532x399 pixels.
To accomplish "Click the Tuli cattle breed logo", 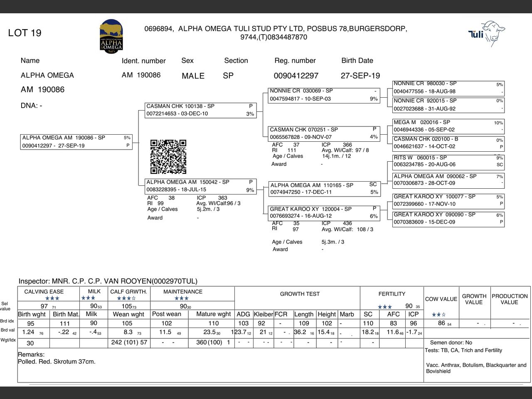I will tap(487, 33).
